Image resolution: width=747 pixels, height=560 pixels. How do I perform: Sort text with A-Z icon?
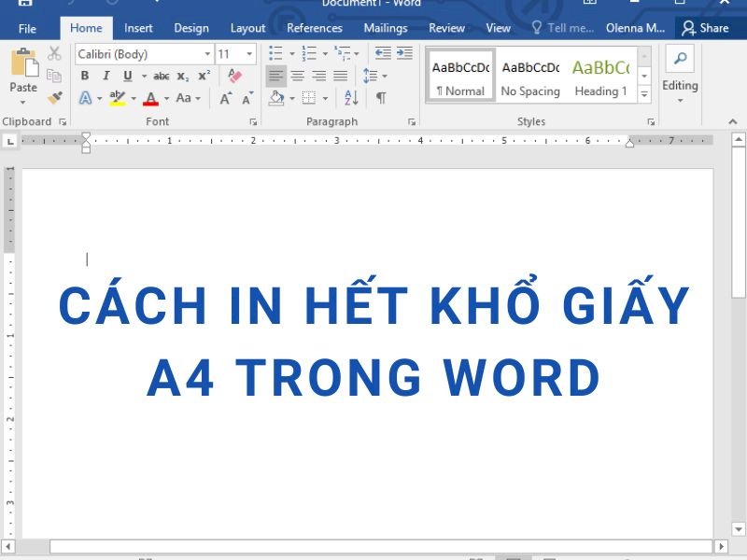click(x=351, y=98)
